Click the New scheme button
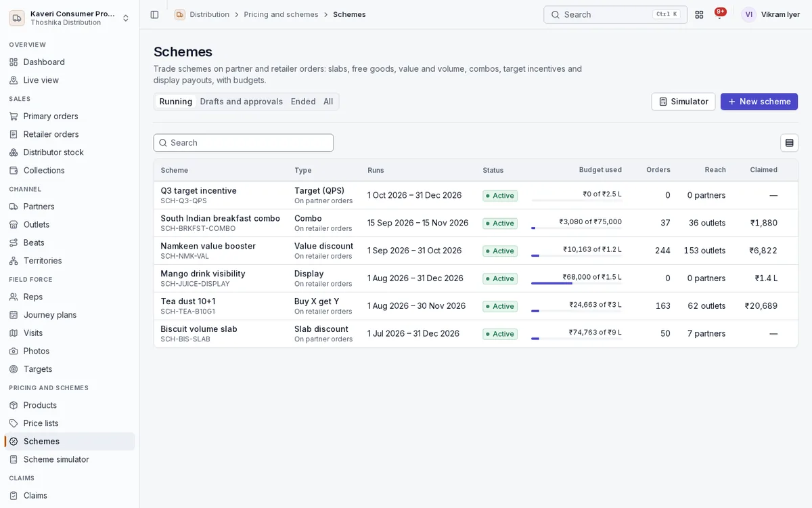This screenshot has height=508, width=812. (759, 102)
